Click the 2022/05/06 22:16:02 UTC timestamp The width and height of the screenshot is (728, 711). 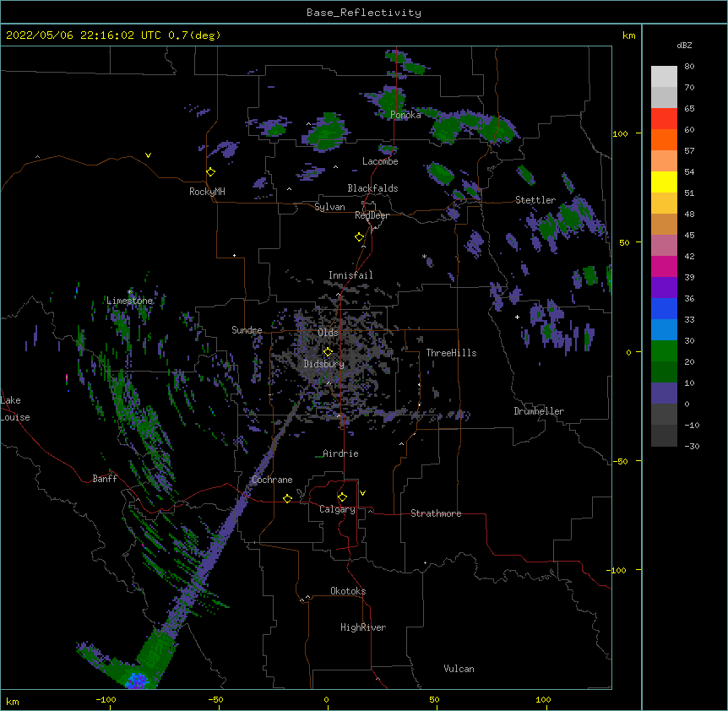(x=84, y=35)
